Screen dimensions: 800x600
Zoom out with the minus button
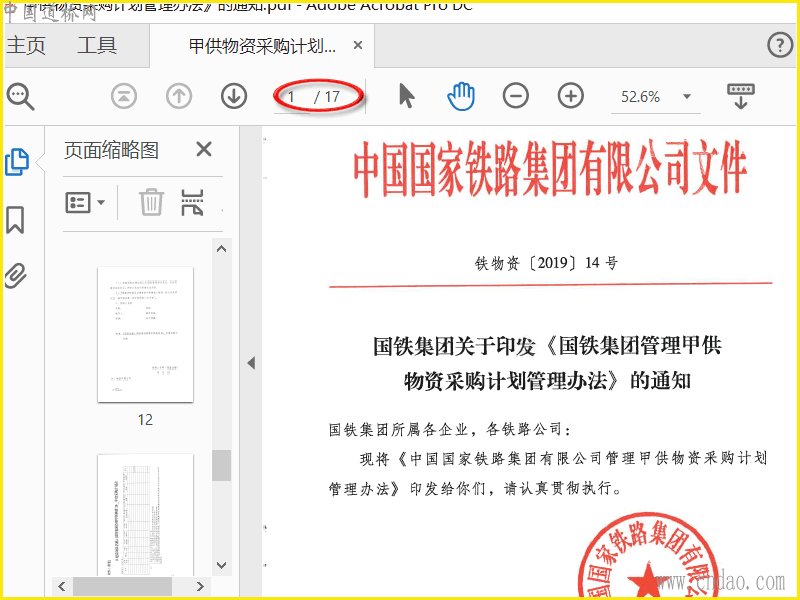[515, 96]
